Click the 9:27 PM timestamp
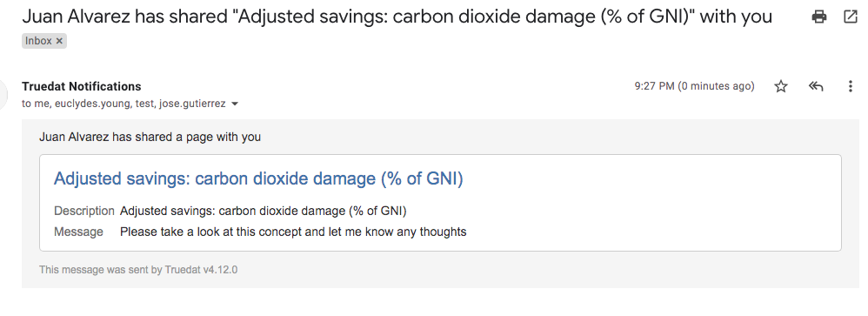 (694, 86)
